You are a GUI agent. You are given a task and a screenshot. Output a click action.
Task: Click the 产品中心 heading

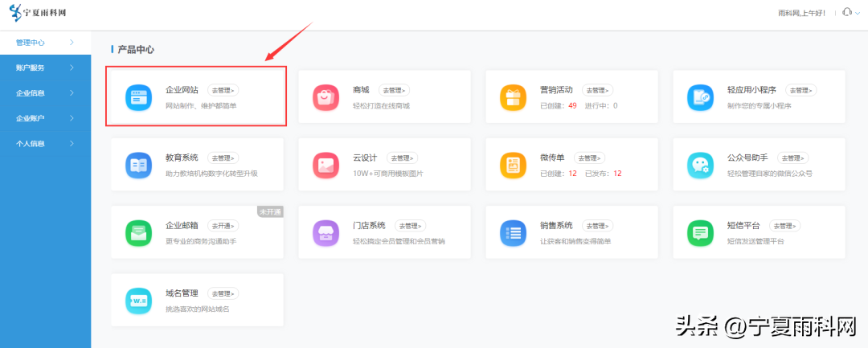tap(136, 50)
